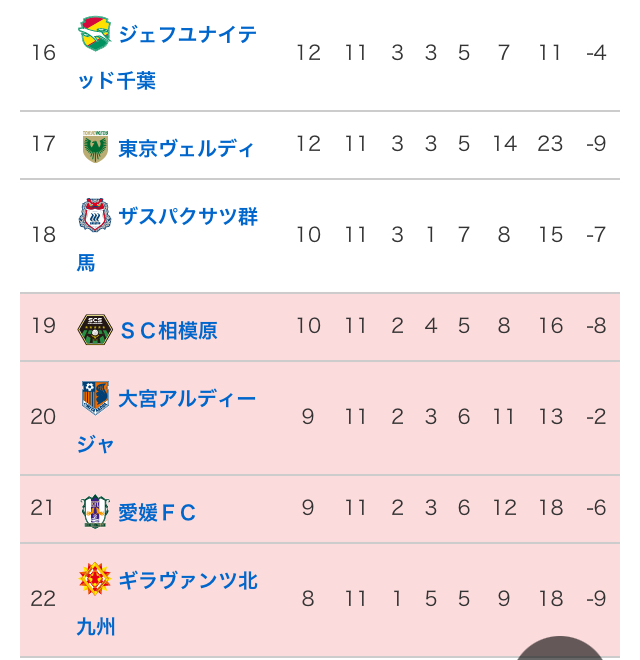The height and width of the screenshot is (660, 640).
Task: Click the SC Sagamihara hexagonal badge
Action: tap(94, 329)
